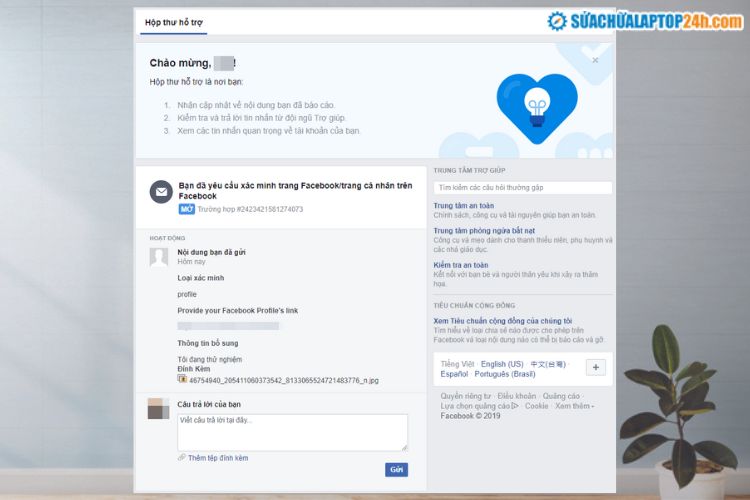Open the verification request case title
Viewport: 750px width, 500px height.
point(295,190)
